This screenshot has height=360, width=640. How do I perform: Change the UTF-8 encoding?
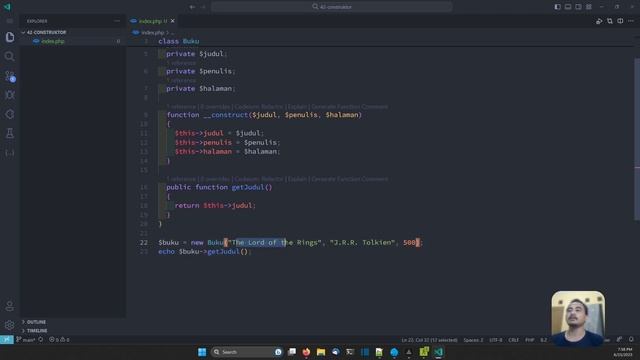tap(496, 340)
